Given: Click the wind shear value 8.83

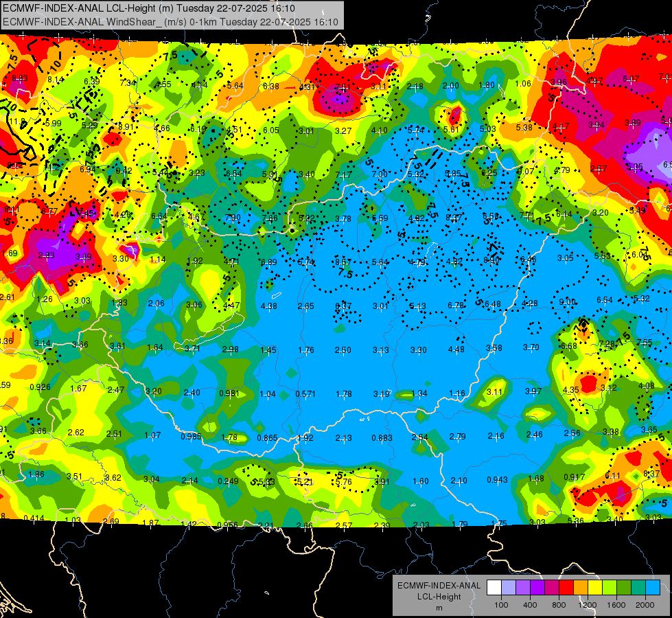Looking at the screenshot, I should [20, 78].
